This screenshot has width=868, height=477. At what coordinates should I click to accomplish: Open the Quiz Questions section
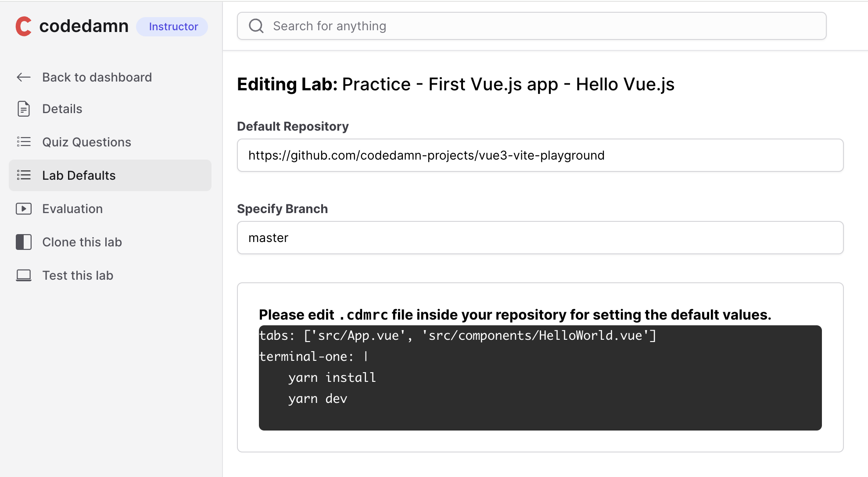coord(86,142)
